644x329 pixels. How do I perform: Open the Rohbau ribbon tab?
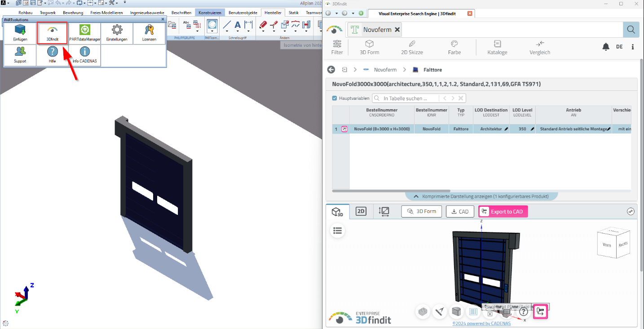(x=25, y=13)
